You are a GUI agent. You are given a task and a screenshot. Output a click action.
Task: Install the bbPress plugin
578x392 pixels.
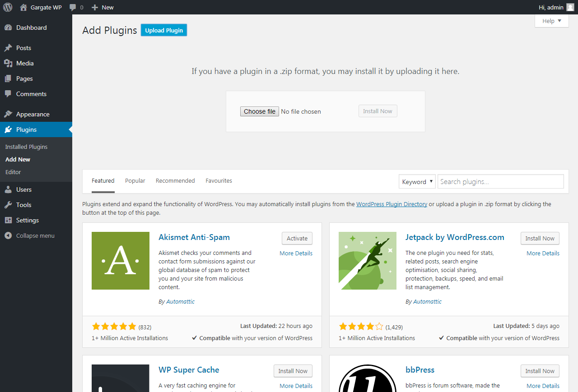pyautogui.click(x=540, y=371)
